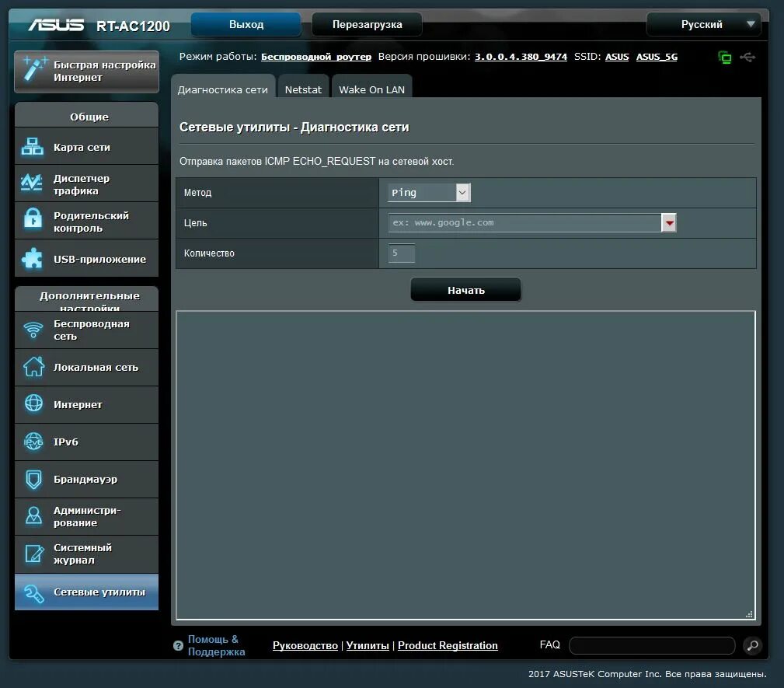Open Системный журнал menu item
Image resolution: width=784 pixels, height=688 pixels.
[x=86, y=554]
